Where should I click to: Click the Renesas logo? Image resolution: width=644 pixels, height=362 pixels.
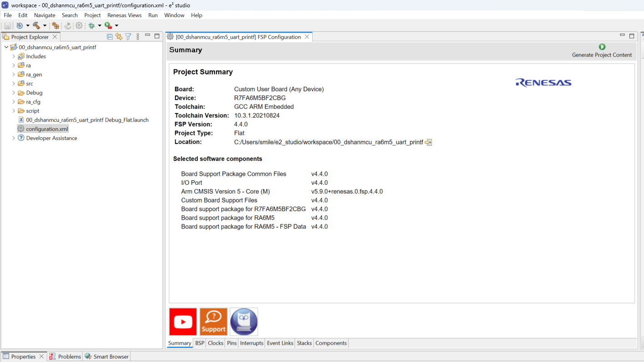point(544,82)
